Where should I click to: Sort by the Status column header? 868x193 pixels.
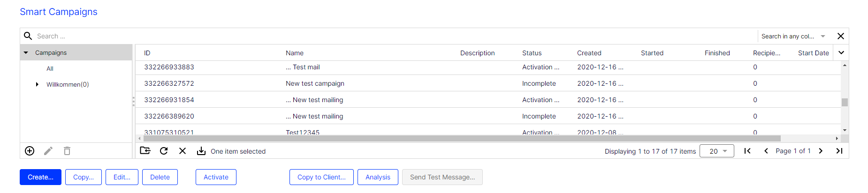tap(532, 53)
